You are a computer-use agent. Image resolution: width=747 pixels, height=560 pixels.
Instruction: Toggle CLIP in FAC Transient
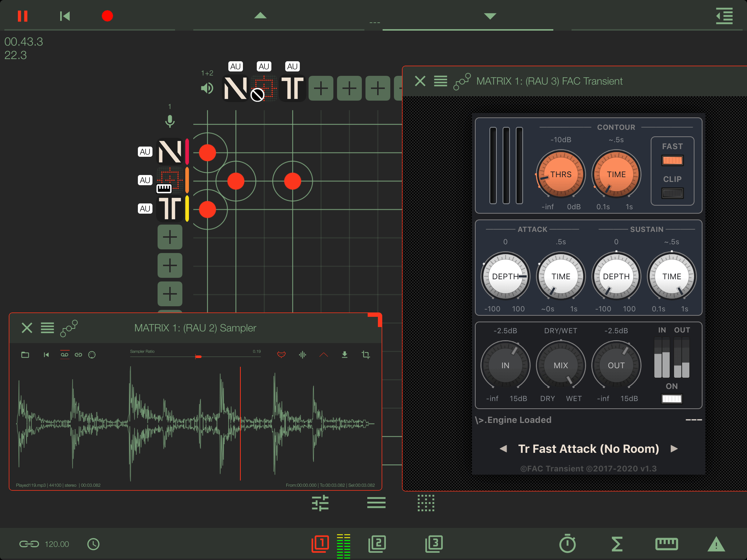pos(672,192)
